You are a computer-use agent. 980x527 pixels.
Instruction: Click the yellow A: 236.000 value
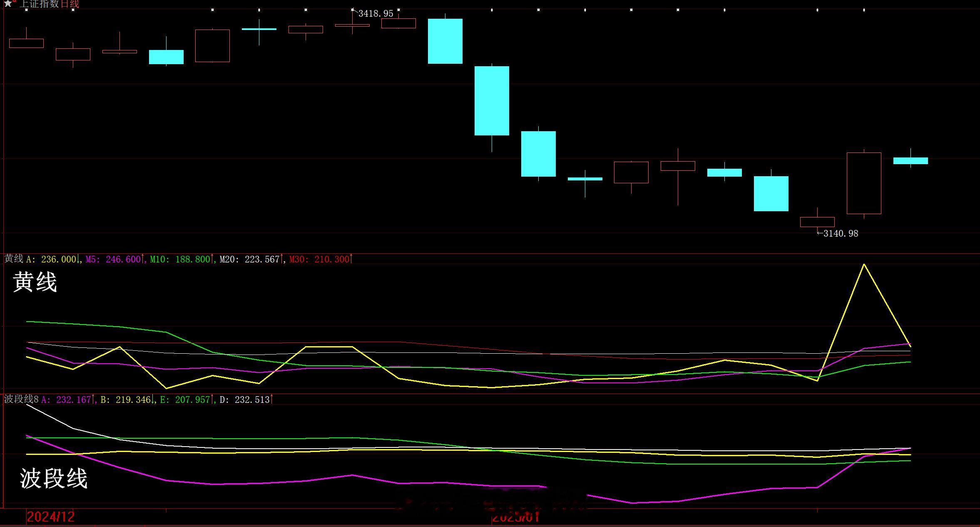52,259
